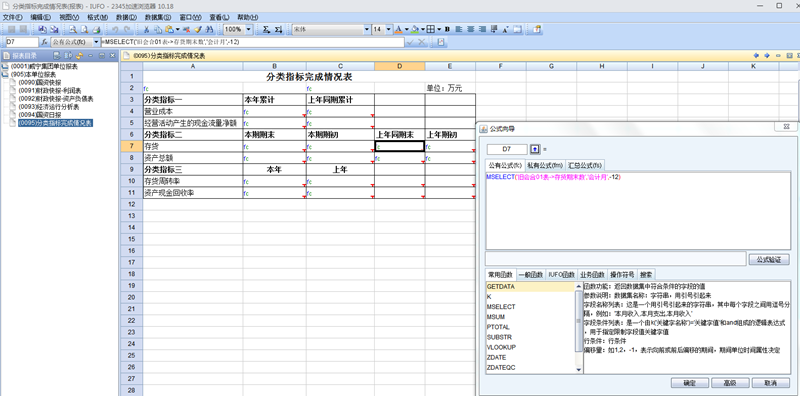Click the copy icon in toolbar
800x396 pixels.
click(x=158, y=30)
